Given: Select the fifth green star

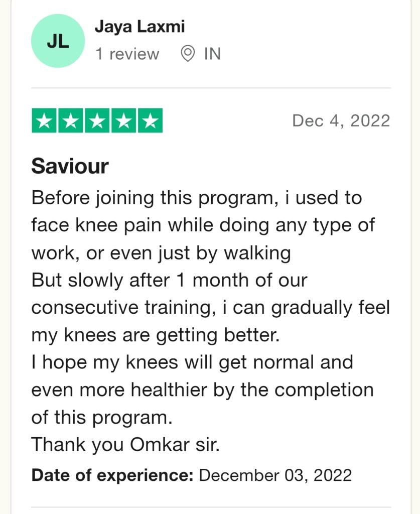Looking at the screenshot, I should [150, 120].
